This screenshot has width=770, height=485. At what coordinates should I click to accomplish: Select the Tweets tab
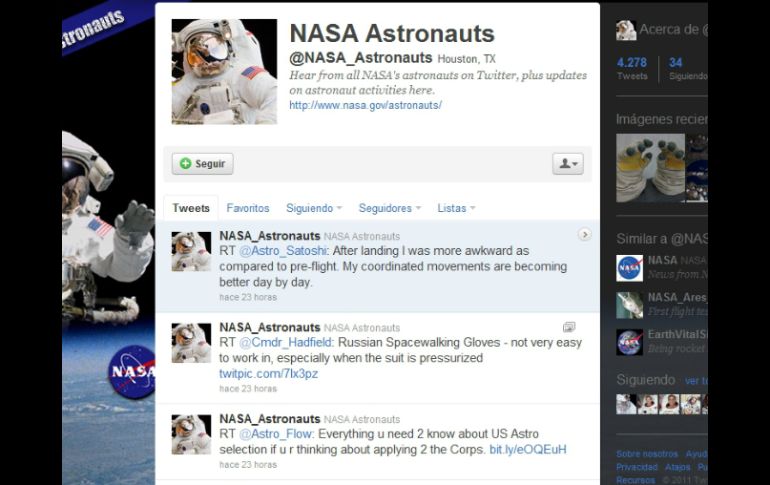click(191, 208)
